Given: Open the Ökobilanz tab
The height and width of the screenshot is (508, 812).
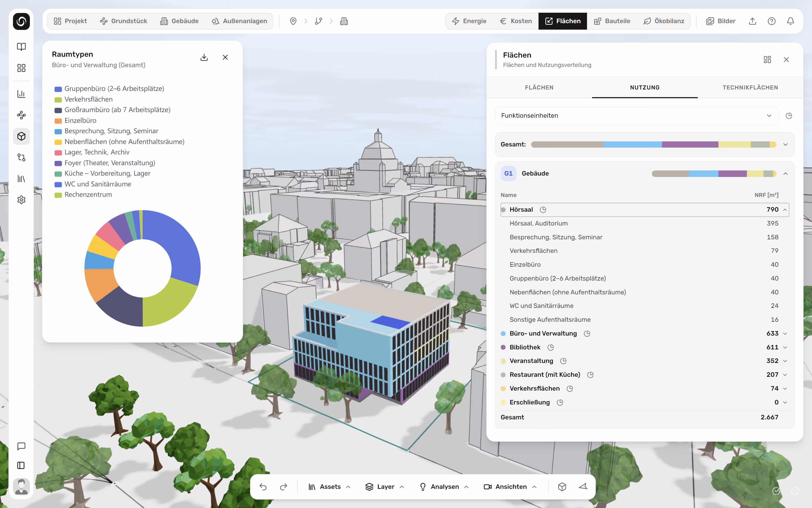Looking at the screenshot, I should click(x=664, y=21).
